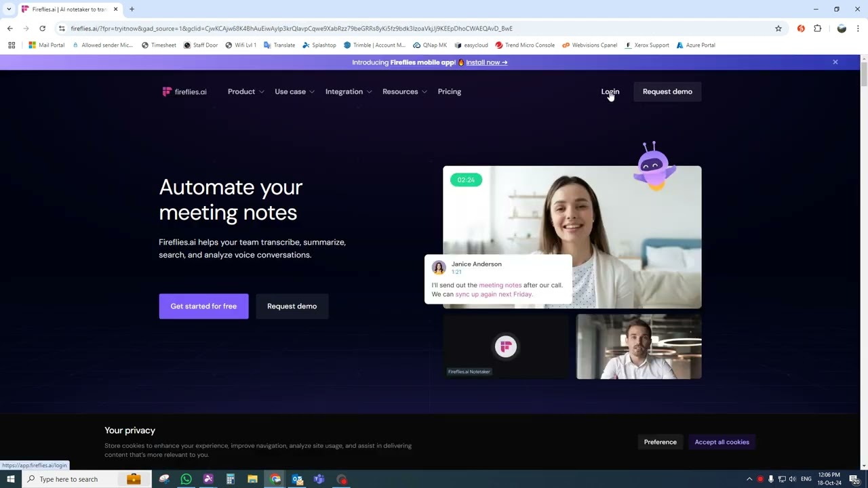Click the 02:24 timer badge
Viewport: 868px width, 488px height.
[466, 180]
